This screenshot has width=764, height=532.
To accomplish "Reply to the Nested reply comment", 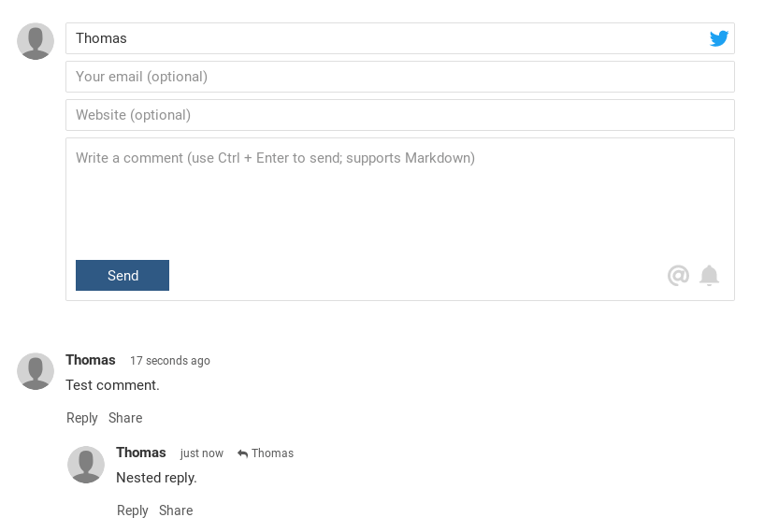I will pos(133,510).
